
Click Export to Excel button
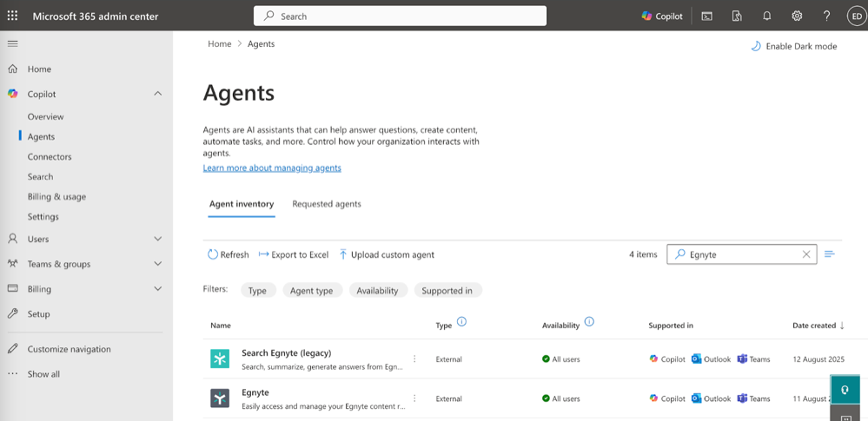point(294,254)
